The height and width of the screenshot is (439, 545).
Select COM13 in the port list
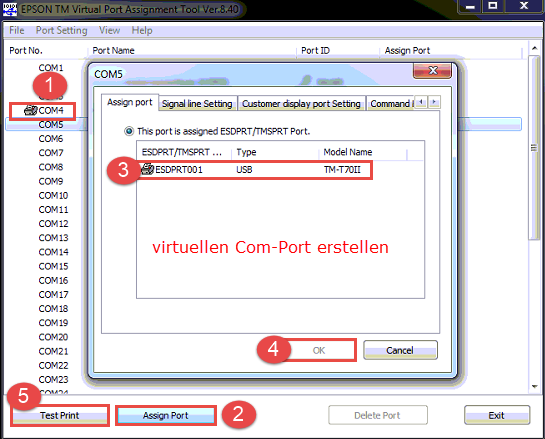tap(53, 238)
